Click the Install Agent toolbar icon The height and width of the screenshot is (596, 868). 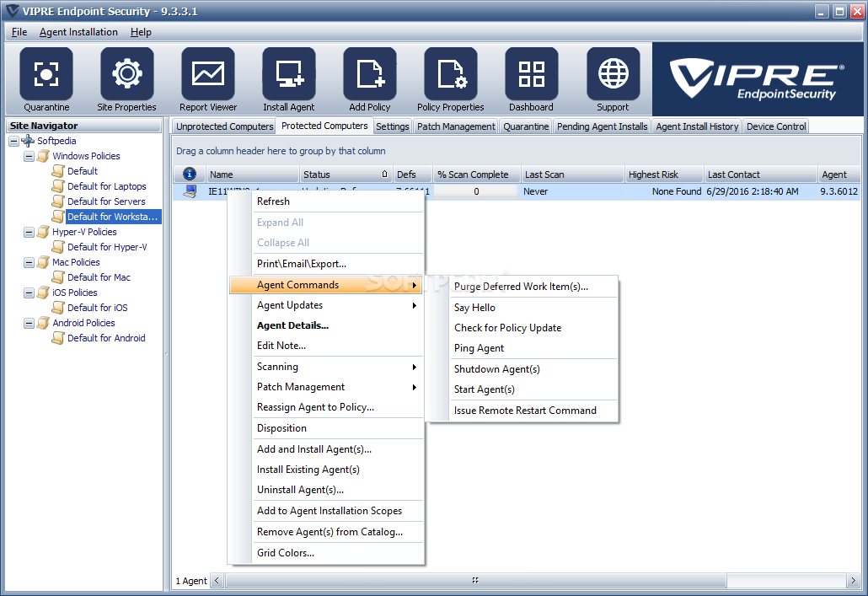289,73
